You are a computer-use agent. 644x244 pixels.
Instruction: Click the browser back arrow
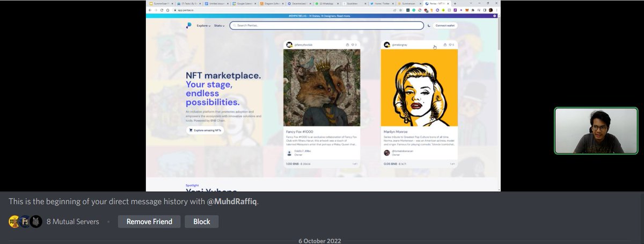tap(150, 10)
